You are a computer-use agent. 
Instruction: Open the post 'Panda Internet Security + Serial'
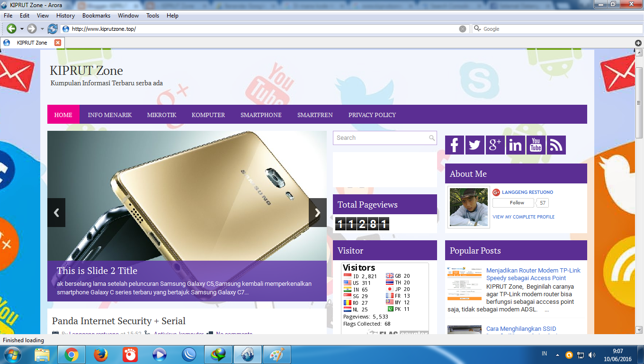tap(119, 321)
